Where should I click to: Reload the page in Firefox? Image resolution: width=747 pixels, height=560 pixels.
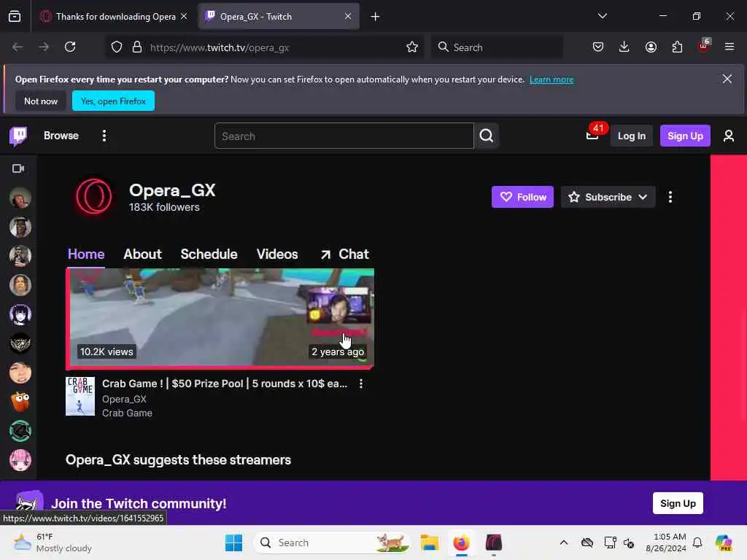[x=70, y=47]
